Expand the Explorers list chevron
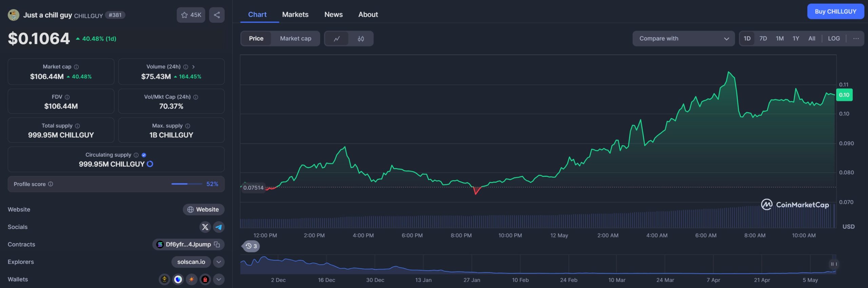Image resolution: width=868 pixels, height=288 pixels. [x=219, y=262]
